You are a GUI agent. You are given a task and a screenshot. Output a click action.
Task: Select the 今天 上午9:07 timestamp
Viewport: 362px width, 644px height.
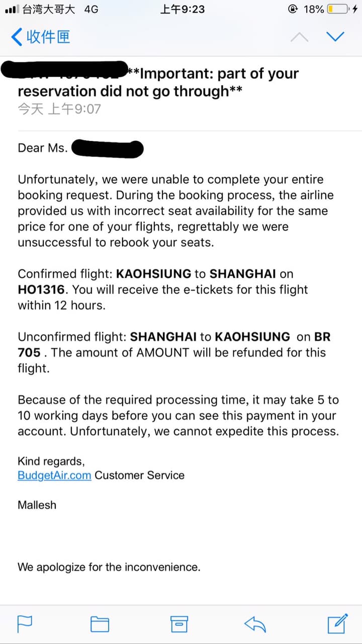59,109
